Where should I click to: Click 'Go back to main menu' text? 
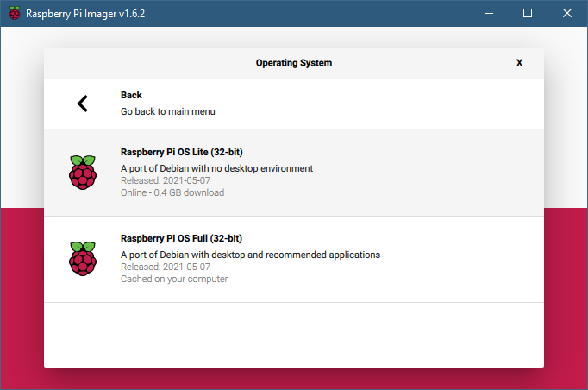click(168, 111)
